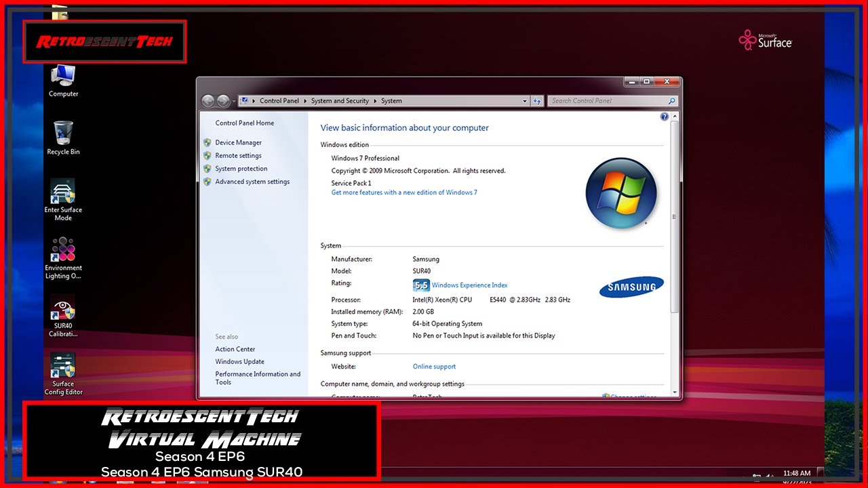Click Get more features with new edition link
The height and width of the screenshot is (488, 868).
[x=404, y=192]
